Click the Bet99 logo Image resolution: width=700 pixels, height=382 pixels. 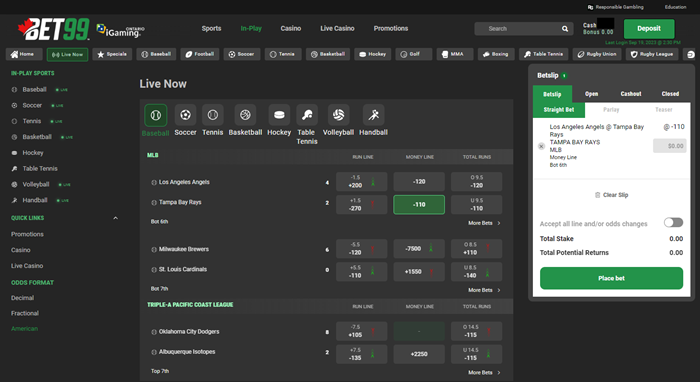tap(54, 29)
